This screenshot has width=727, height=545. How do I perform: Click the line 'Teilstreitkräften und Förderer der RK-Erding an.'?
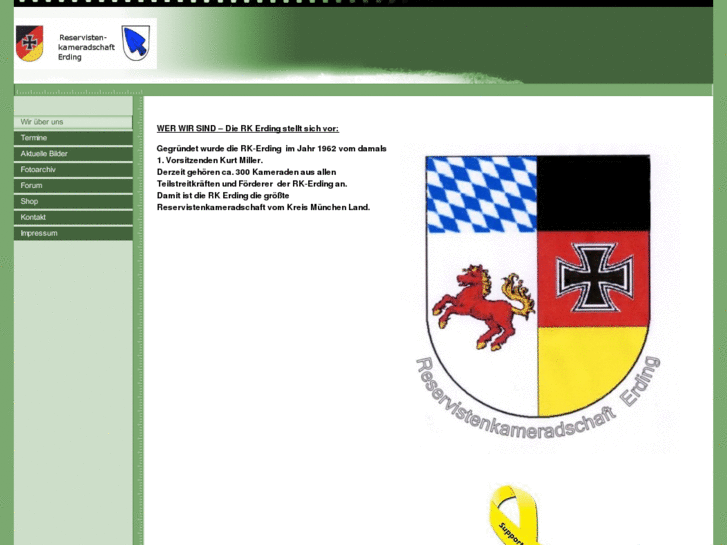[252, 184]
